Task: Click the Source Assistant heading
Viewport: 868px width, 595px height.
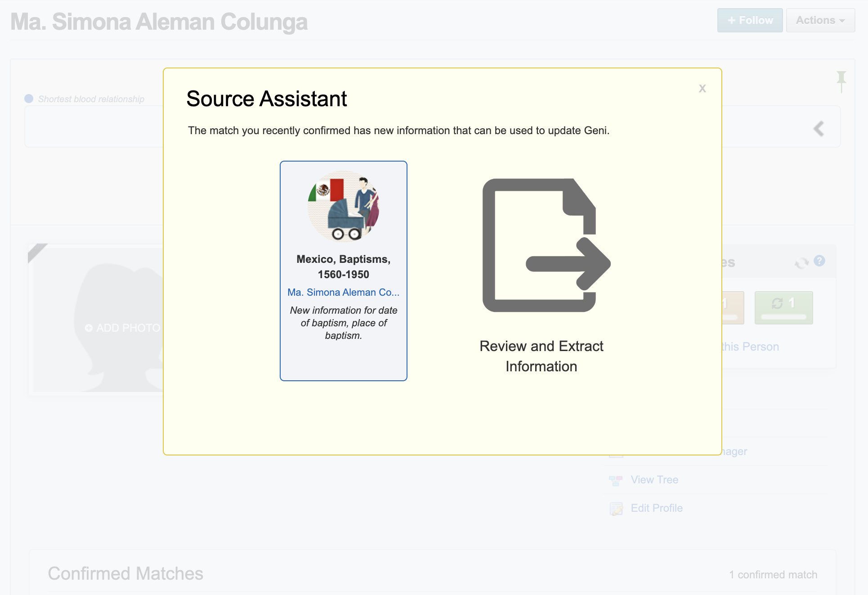Action: 267,99
